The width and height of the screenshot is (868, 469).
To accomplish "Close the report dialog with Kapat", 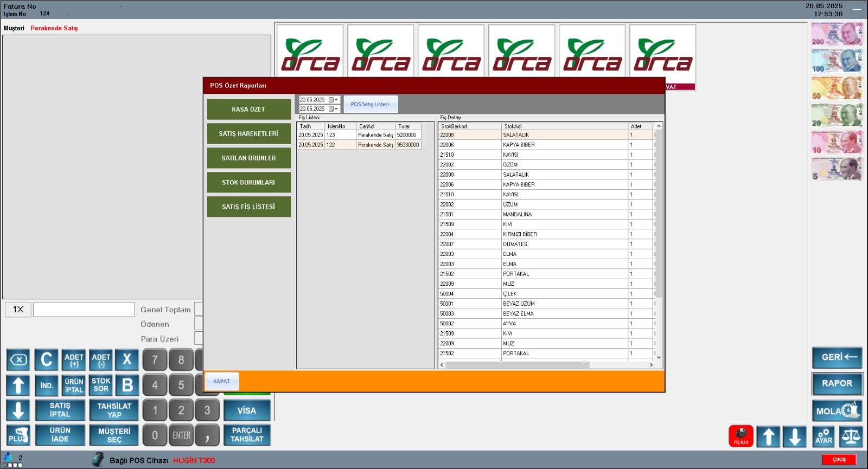I will (x=221, y=381).
